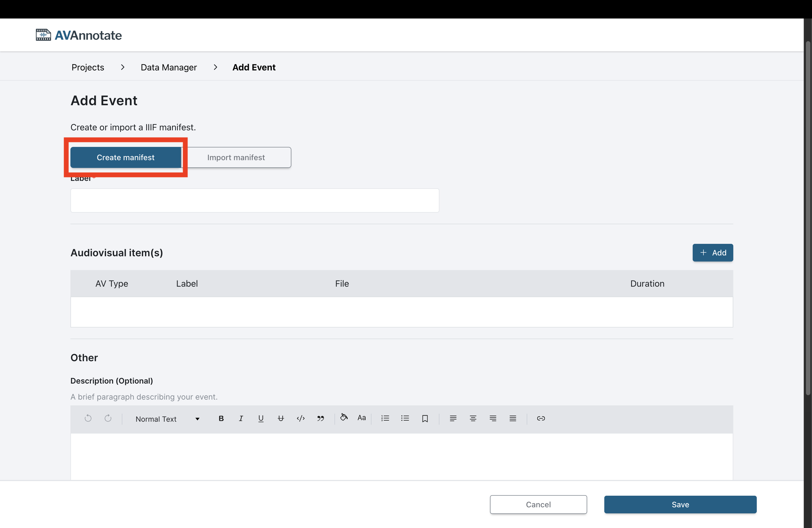The image size is (812, 528).
Task: Go to Data Manager breadcrumb
Action: (168, 68)
